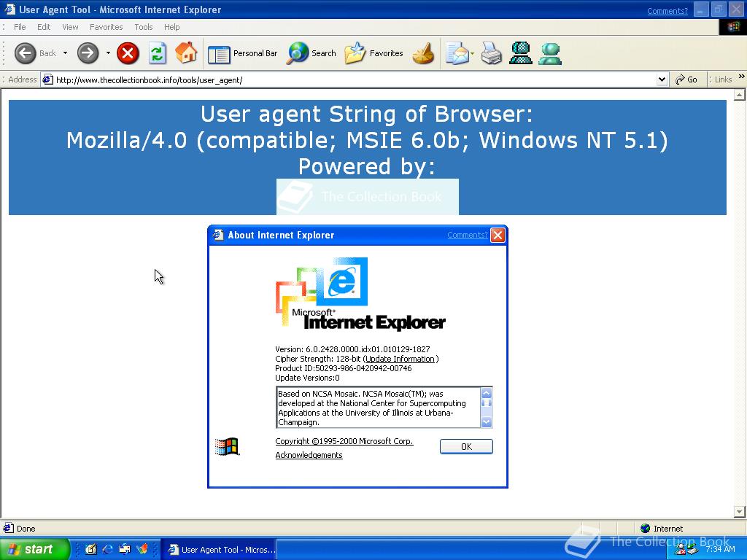Open the Forward history dropdown arrow
Viewport: 747px width, 560px height.
click(x=108, y=52)
